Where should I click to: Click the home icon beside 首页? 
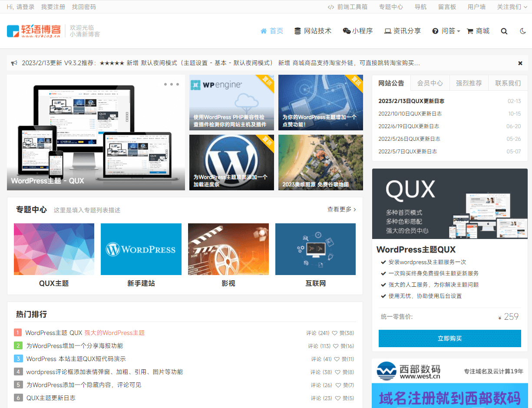(264, 31)
